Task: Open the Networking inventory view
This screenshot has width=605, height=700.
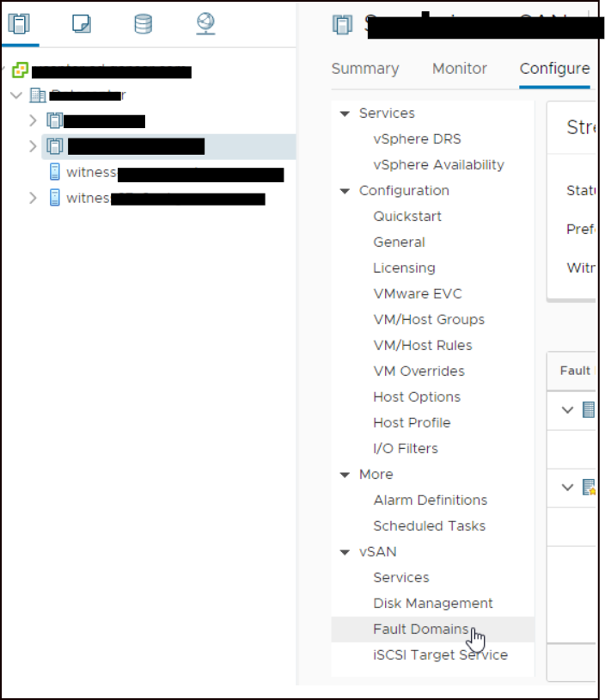Action: point(205,23)
